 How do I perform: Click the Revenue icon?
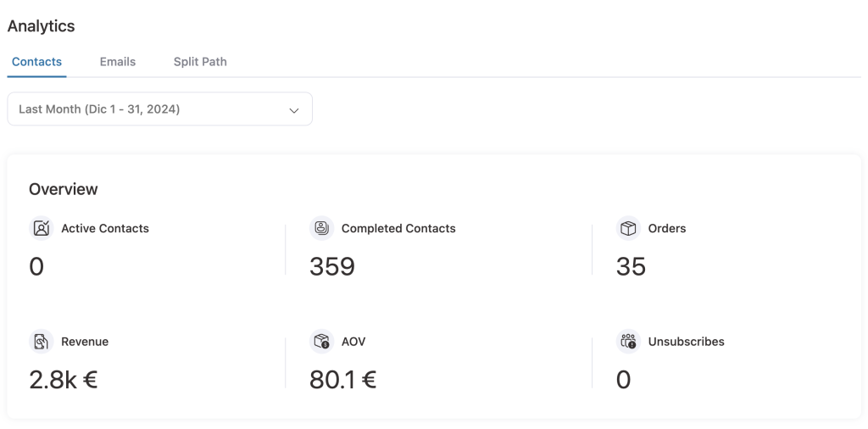[41, 342]
